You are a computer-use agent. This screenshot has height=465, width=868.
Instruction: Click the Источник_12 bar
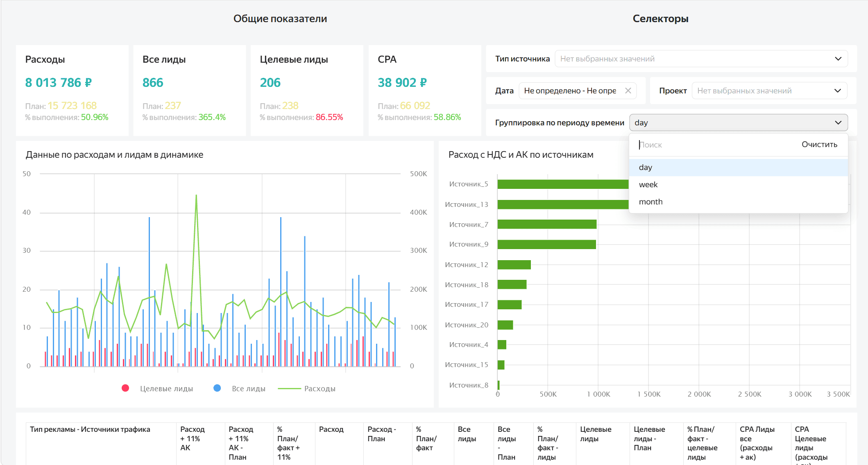click(514, 265)
